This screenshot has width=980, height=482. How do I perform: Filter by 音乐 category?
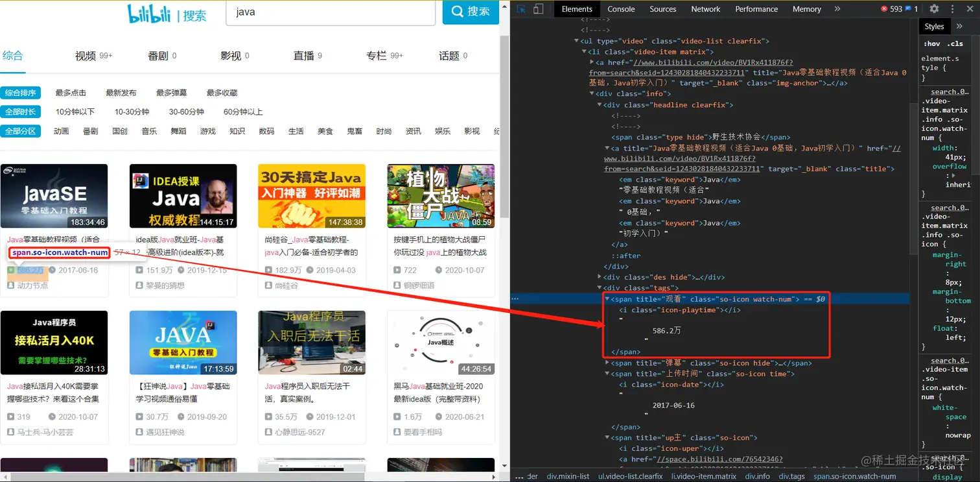[149, 131]
